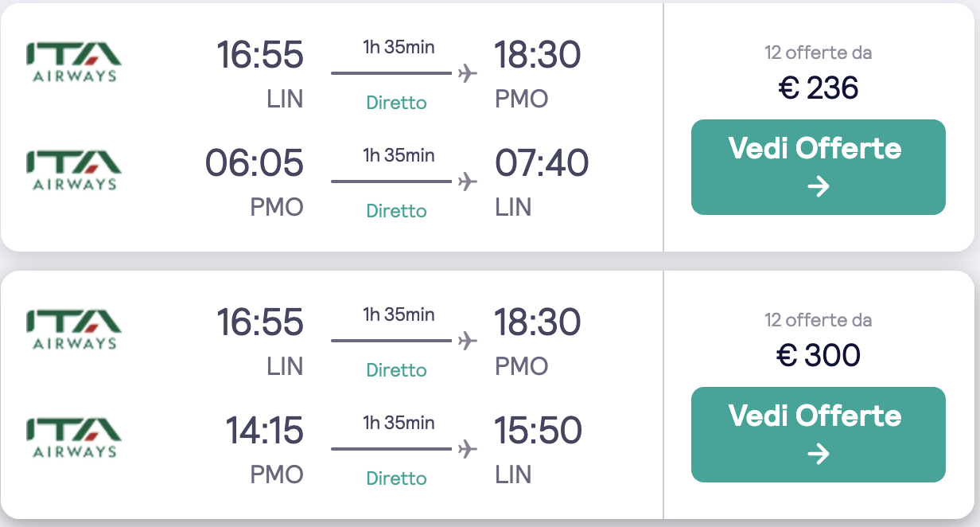Click ITA Airways logo on 14:15 return flight
This screenshot has width=980, height=527.
74,439
